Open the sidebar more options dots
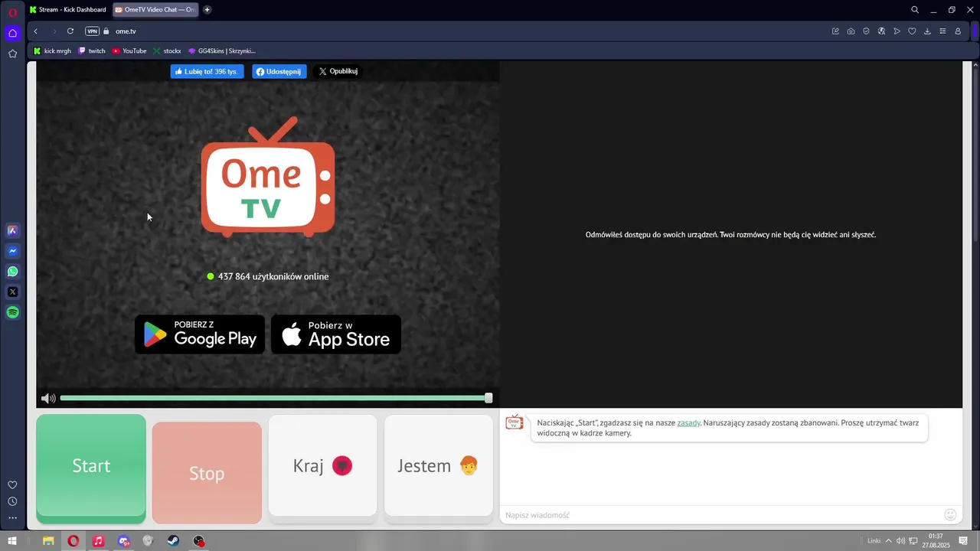Screen dimensions: 980x551 pyautogui.click(x=12, y=518)
